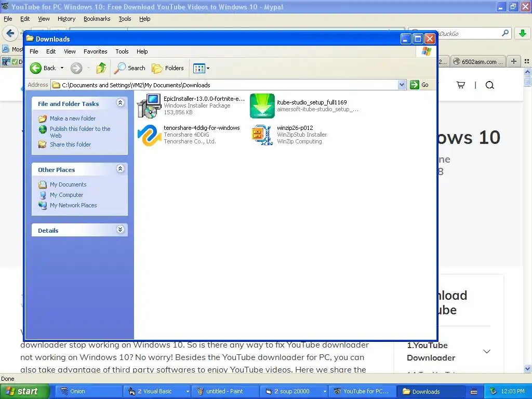Switch to YouTube for PC taskbar button
Viewport: 532px width, 399px height.
362,392
